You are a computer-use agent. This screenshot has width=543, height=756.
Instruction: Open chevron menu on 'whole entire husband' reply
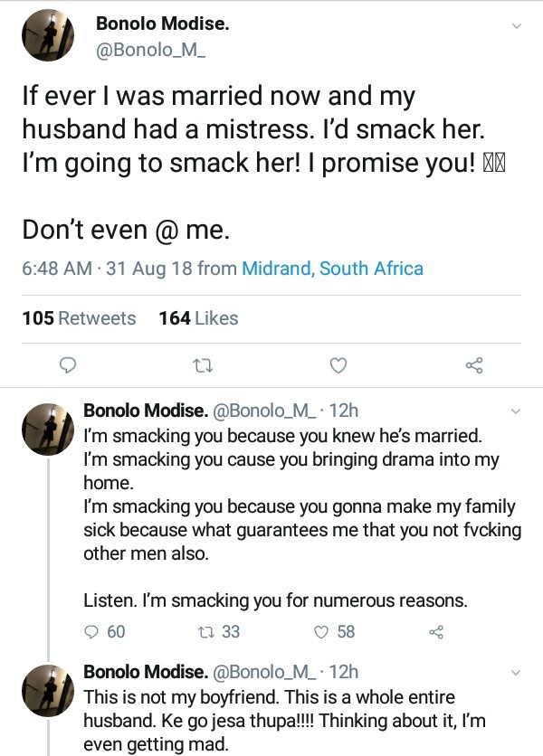(x=517, y=673)
